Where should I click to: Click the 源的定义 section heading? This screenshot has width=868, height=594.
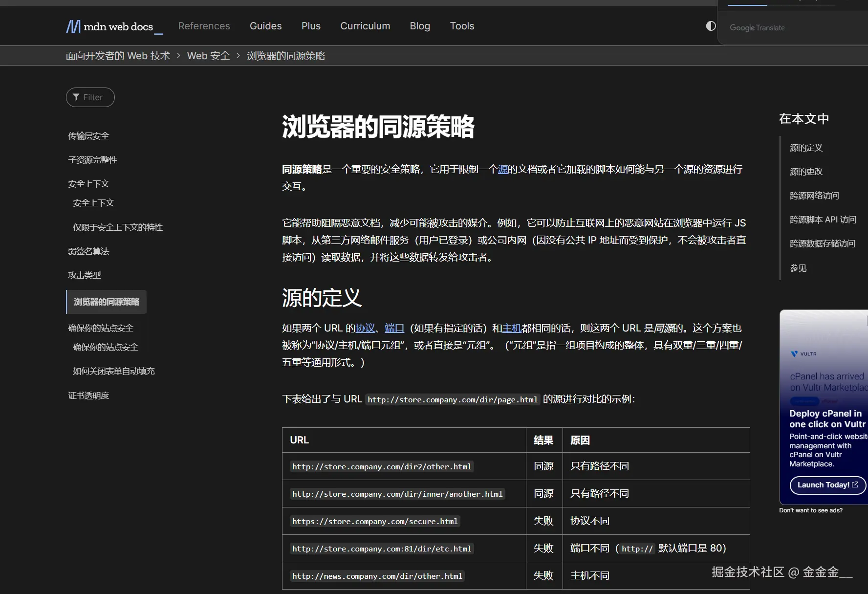point(322,298)
